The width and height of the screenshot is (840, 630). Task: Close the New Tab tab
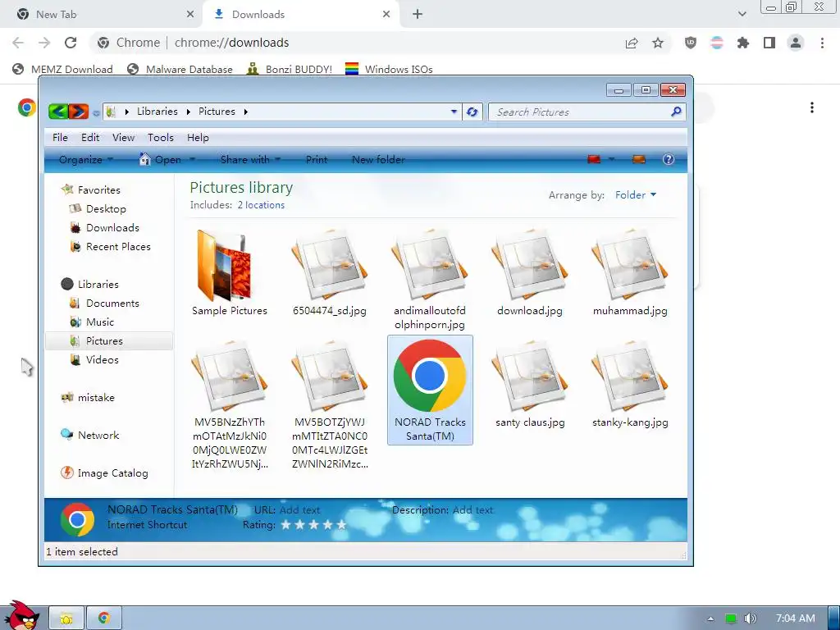[190, 15]
